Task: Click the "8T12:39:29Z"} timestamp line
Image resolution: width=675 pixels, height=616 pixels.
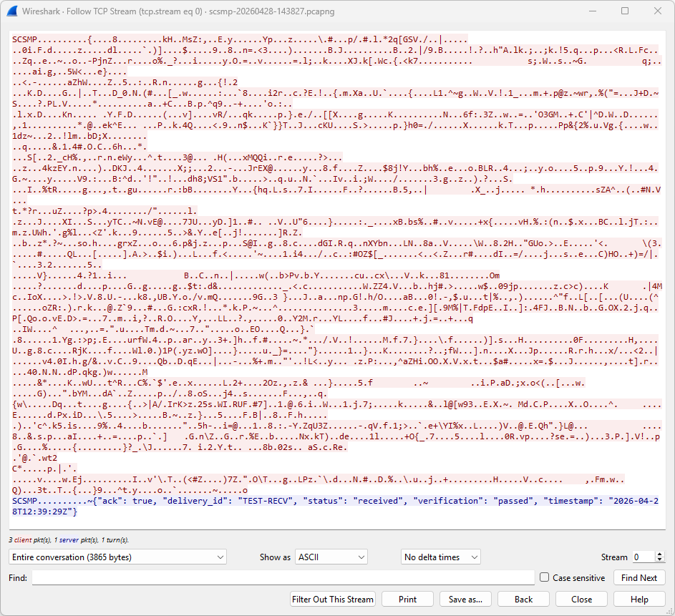Action: click(45, 512)
